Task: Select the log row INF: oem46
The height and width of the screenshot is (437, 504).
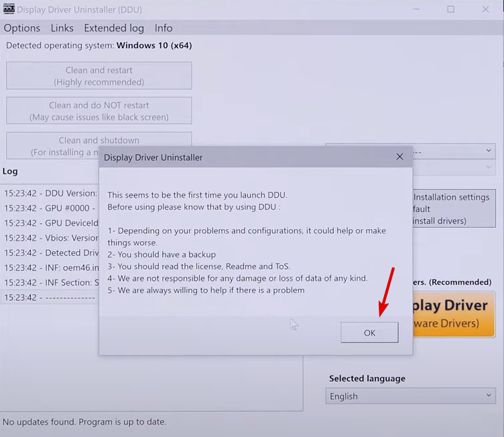Action: [x=50, y=267]
